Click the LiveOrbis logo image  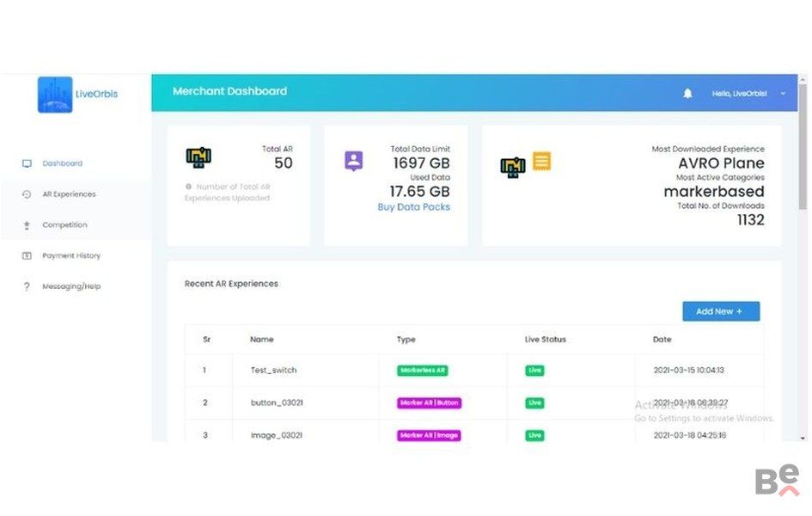[55, 95]
